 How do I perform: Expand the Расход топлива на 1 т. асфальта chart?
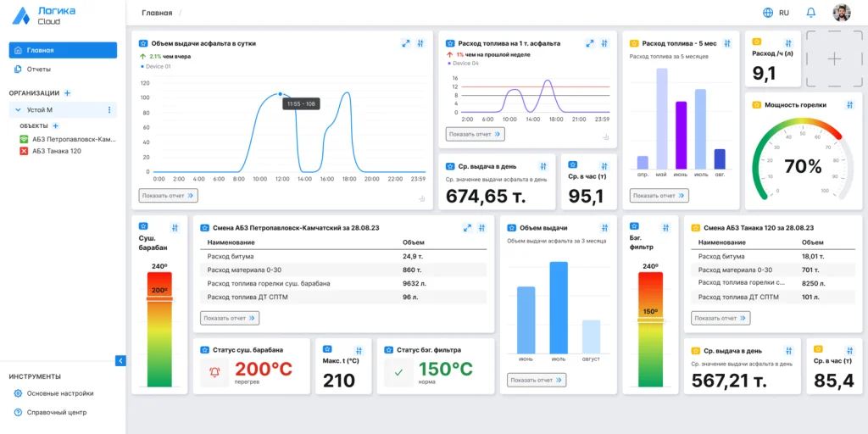590,43
